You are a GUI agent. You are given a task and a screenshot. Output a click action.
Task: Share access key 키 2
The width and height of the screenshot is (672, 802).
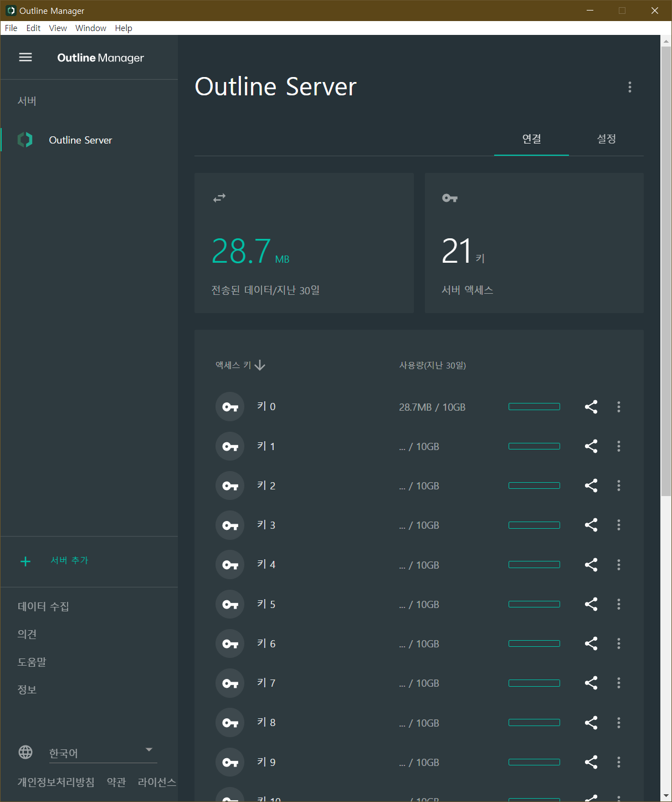point(591,486)
